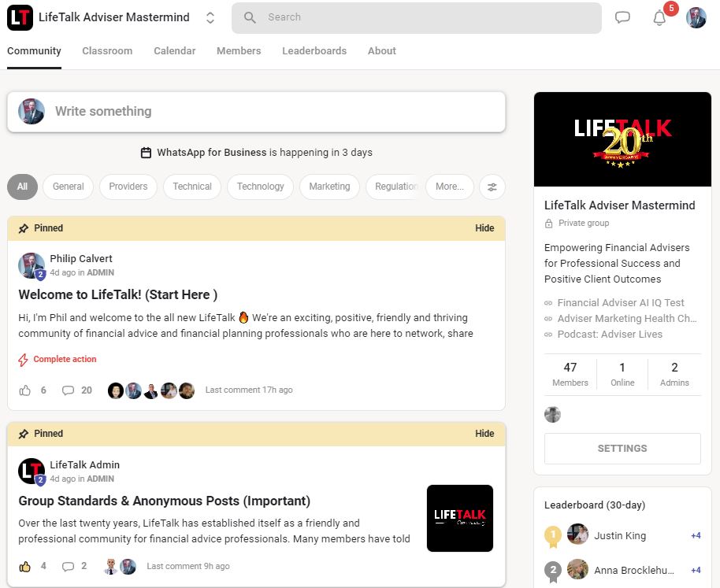The width and height of the screenshot is (720, 588).
Task: Open LifeTalk Admin profile name
Action: [x=84, y=464]
